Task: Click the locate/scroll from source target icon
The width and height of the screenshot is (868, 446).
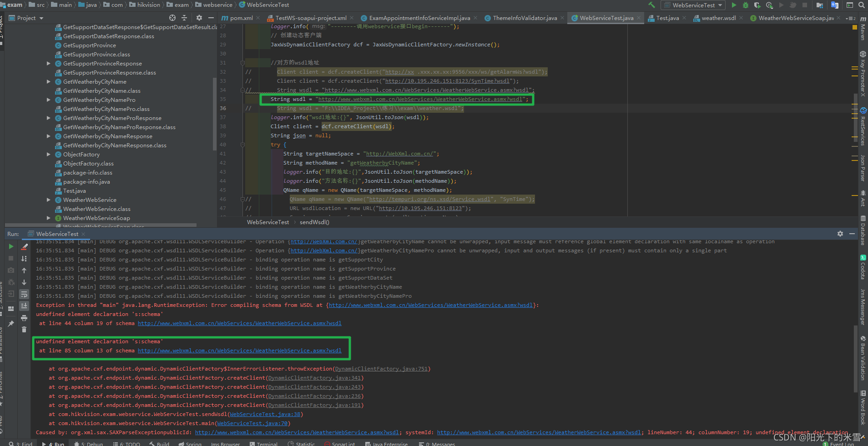Action: pyautogui.click(x=172, y=18)
